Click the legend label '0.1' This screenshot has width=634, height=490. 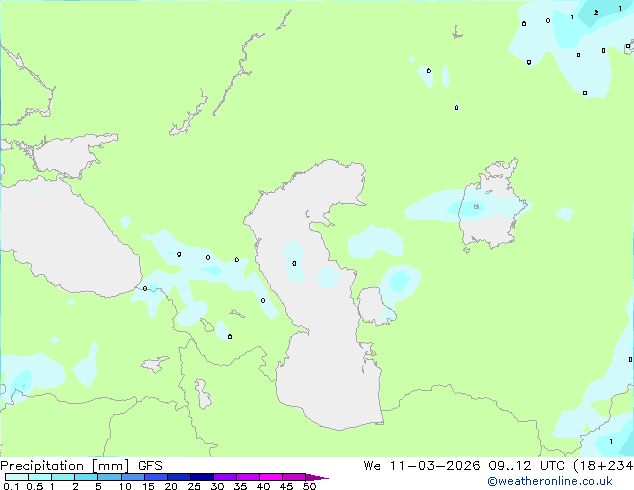11,486
